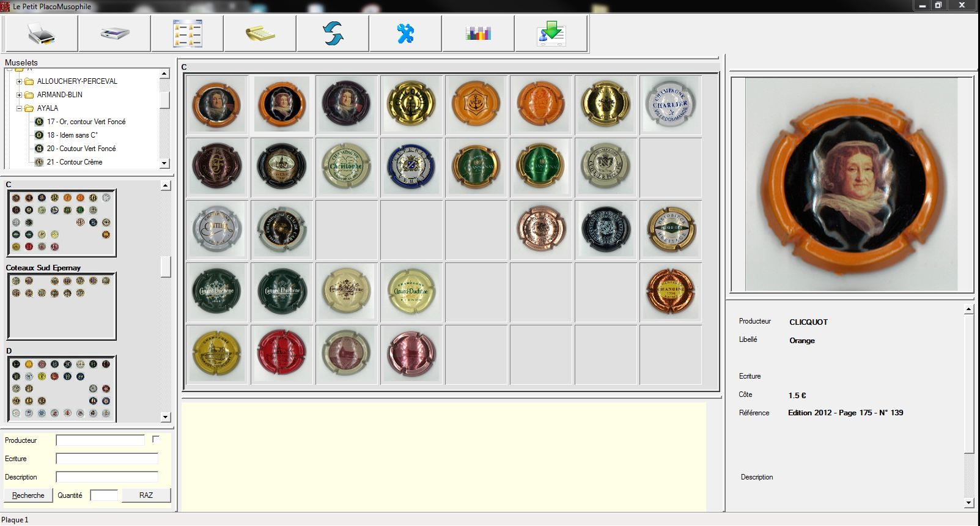Select tree item 20 - Contour Vert Foncé
This screenshot has height=526, width=980.
click(81, 149)
